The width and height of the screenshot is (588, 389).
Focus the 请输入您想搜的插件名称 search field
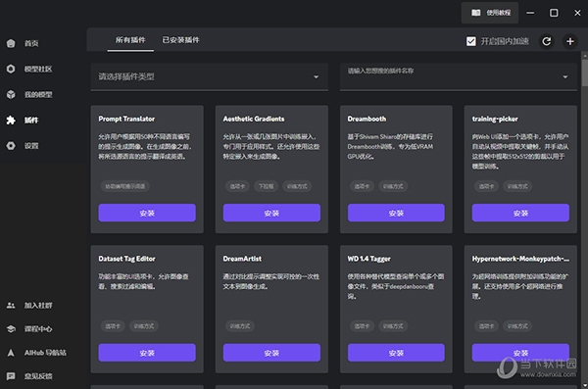(x=459, y=76)
